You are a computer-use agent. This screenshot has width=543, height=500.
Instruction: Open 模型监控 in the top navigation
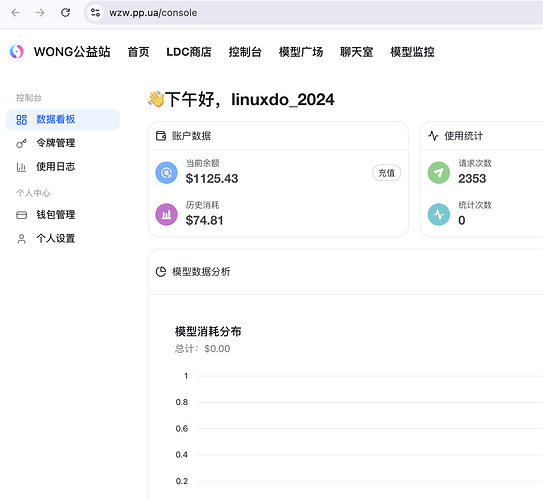[412, 52]
